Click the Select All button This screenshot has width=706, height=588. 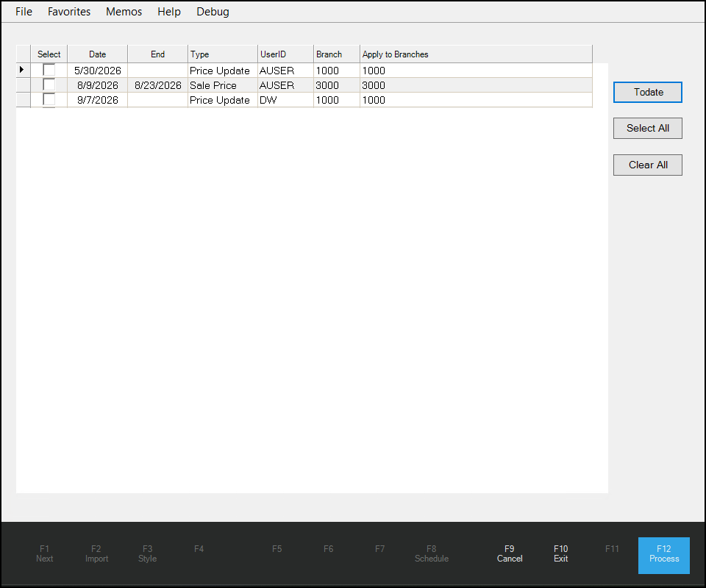(x=647, y=128)
